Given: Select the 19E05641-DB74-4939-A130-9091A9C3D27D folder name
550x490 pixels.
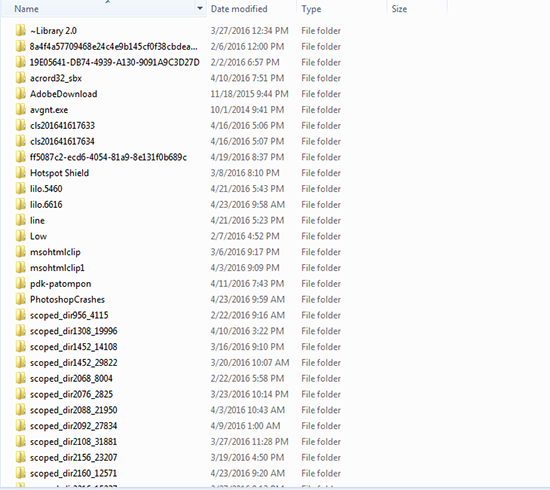Looking at the screenshot, I should click(x=114, y=62).
